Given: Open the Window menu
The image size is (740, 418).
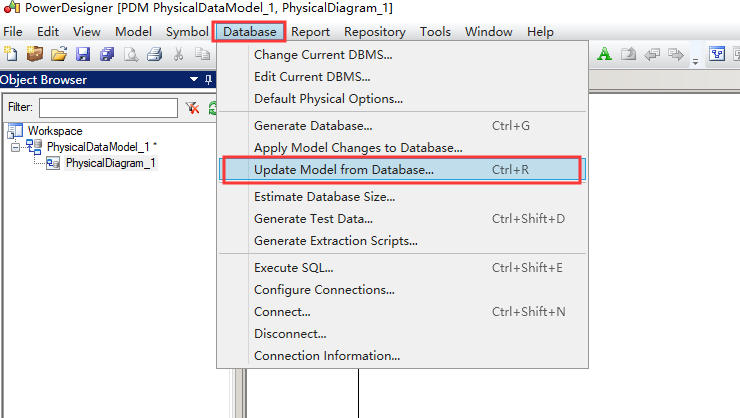Looking at the screenshot, I should tap(488, 32).
